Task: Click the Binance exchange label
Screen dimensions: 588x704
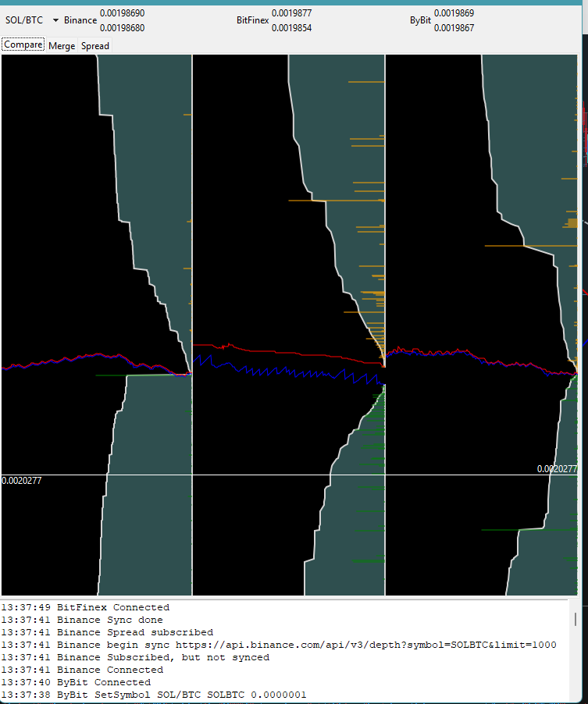Action: (80, 20)
